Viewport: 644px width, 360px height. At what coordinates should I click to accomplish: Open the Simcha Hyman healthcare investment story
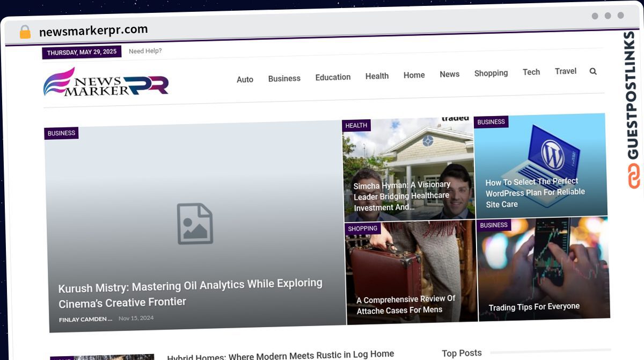402,196
